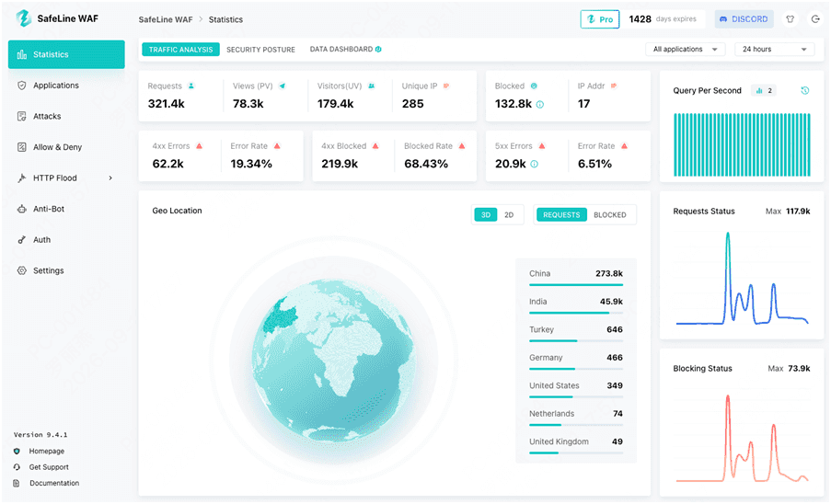Image resolution: width=831 pixels, height=504 pixels.
Task: Open the Attacks sidebar menu item
Action: 66,116
